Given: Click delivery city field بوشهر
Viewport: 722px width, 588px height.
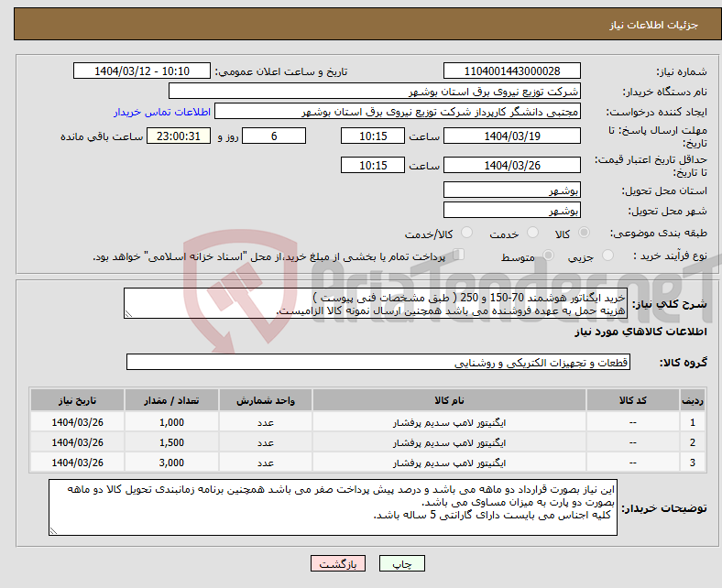Looking at the screenshot, I should [x=511, y=210].
